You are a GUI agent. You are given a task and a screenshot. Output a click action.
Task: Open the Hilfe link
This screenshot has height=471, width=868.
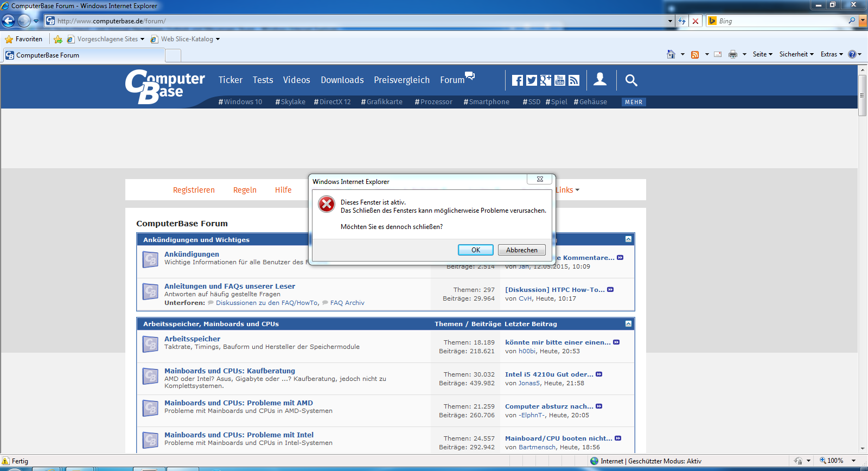coord(283,190)
